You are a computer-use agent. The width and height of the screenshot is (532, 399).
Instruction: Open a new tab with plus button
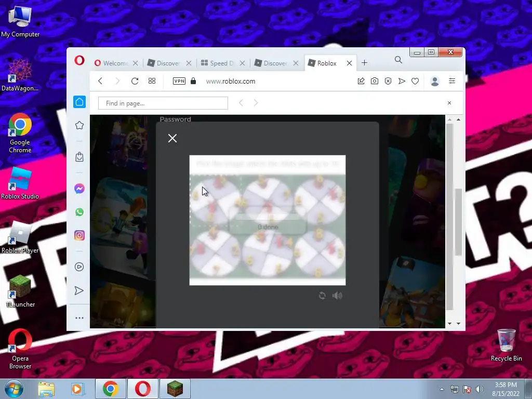click(x=364, y=63)
